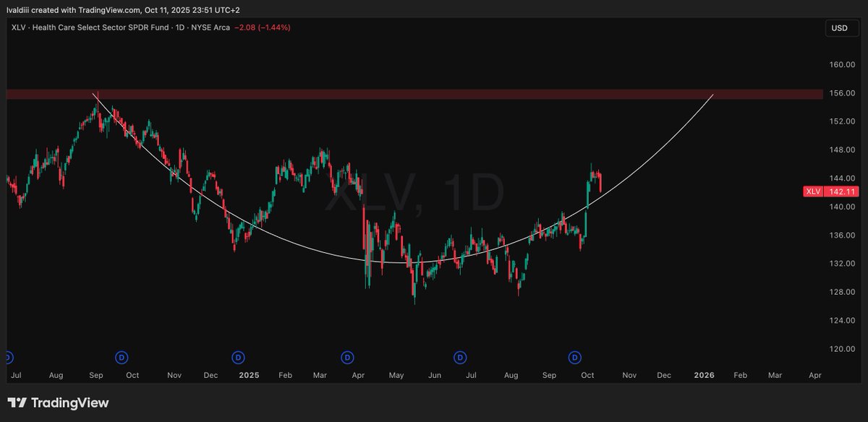Open the dividend marker above the 2025 label
This screenshot has height=422, width=868.
(x=237, y=357)
